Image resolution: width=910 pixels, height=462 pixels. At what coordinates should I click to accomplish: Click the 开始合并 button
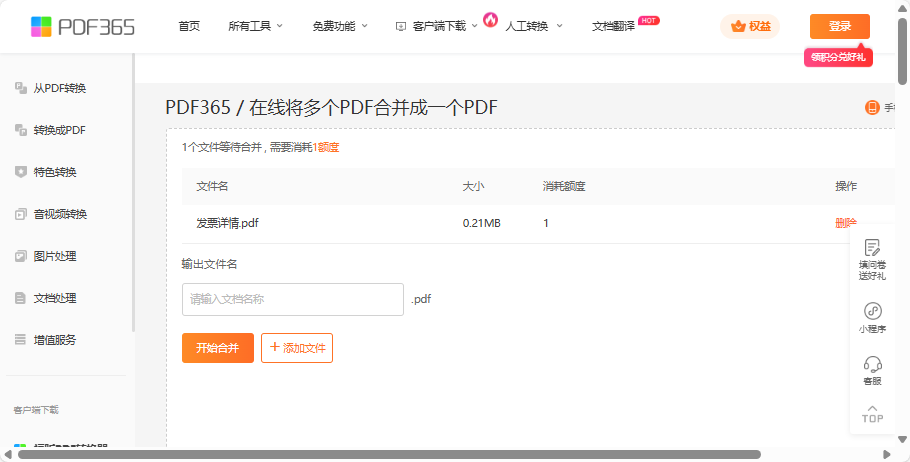click(218, 348)
